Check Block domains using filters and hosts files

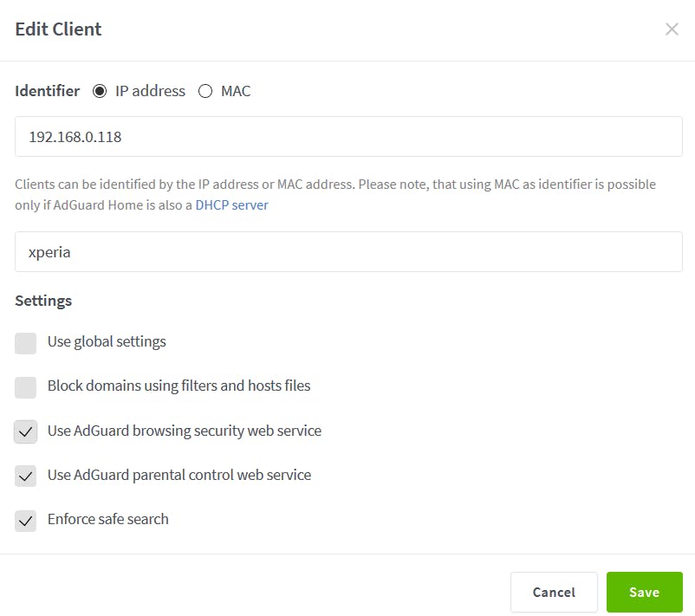point(25,387)
